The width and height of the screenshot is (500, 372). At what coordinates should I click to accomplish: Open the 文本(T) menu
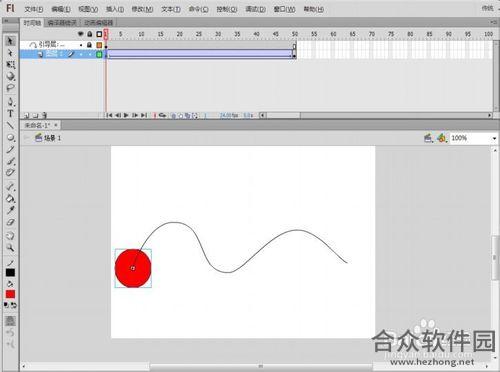coord(171,9)
